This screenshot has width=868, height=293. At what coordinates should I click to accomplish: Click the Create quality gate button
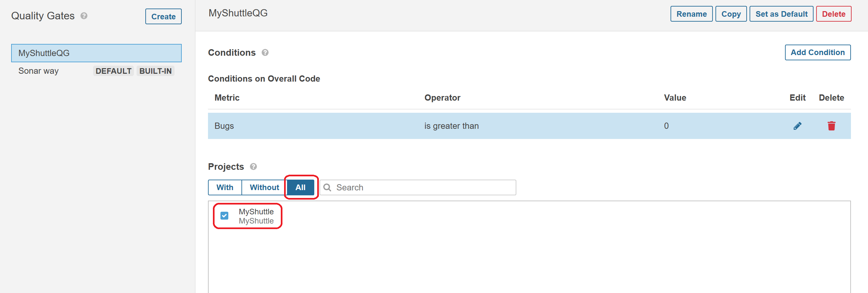163,16
